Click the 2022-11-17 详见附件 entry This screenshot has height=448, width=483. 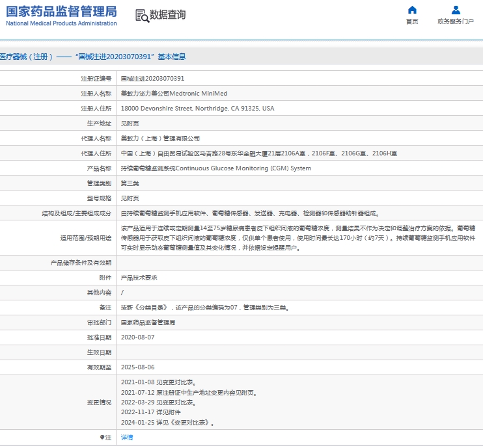point(150,412)
